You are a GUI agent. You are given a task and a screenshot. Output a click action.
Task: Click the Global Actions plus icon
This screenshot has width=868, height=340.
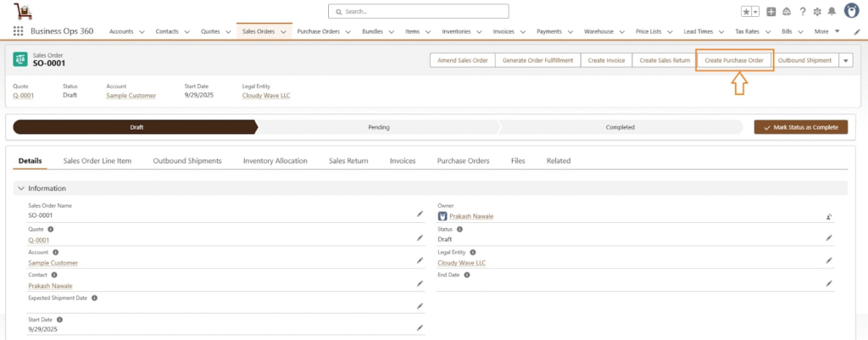click(x=771, y=12)
